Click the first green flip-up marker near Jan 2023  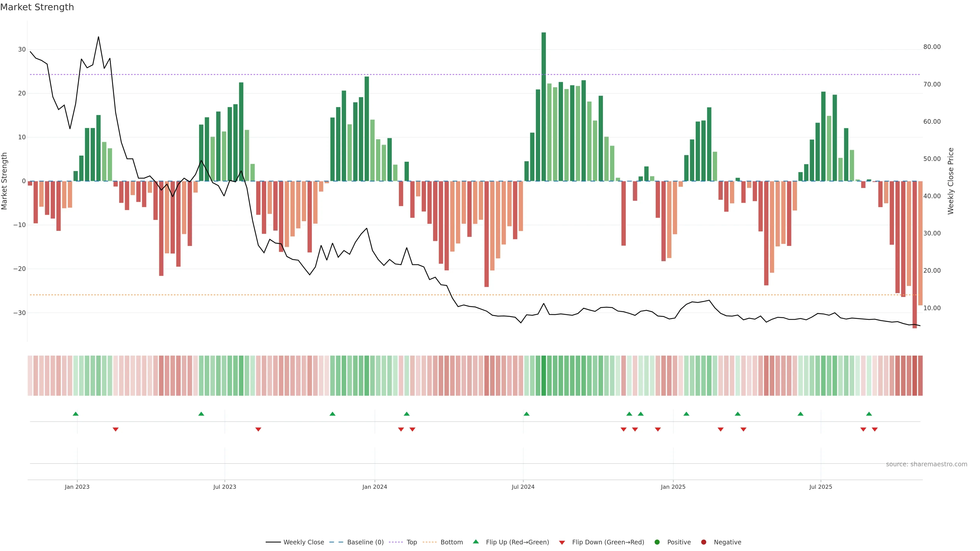[x=76, y=414]
